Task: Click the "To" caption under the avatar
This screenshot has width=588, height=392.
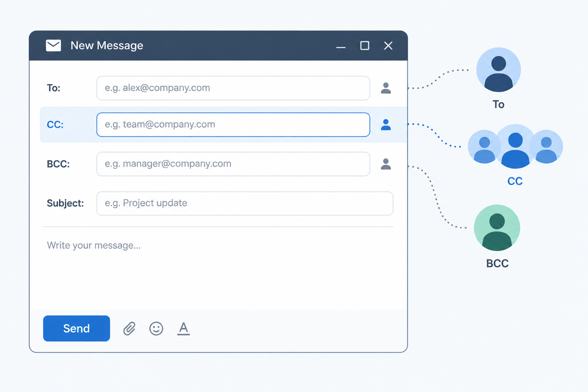Action: [x=498, y=105]
